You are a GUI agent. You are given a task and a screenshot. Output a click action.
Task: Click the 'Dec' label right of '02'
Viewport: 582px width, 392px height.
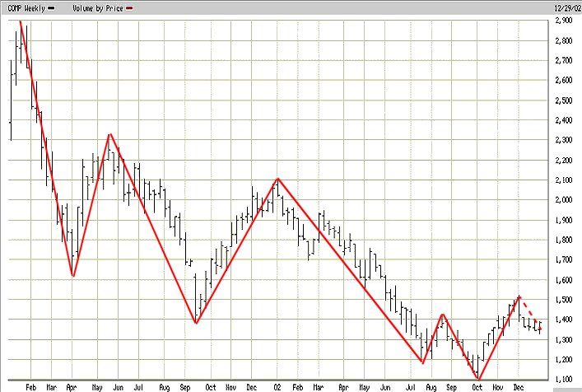518,387
